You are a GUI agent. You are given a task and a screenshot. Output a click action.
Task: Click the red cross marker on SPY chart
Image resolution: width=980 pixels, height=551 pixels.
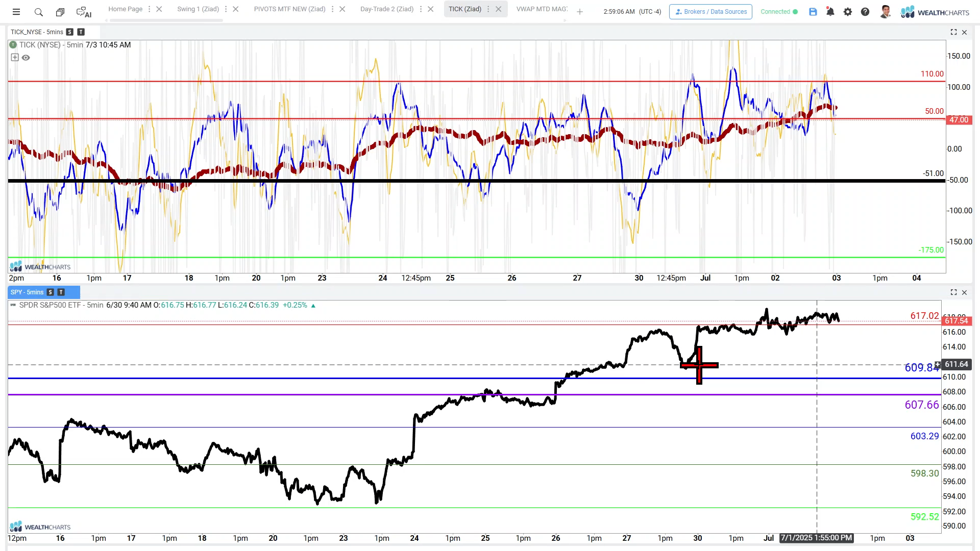tap(699, 365)
